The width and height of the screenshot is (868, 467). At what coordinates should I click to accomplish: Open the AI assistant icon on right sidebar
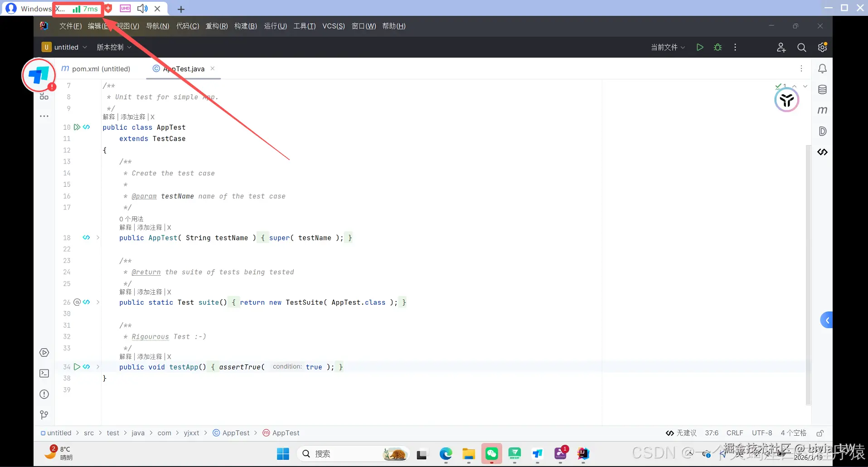pos(822,152)
